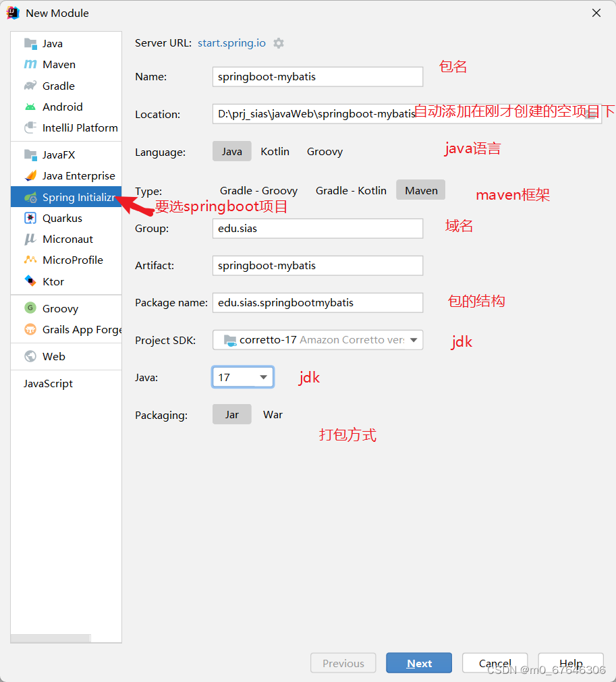
Task: Click the IntelliJ logo in title bar
Action: pos(13,13)
